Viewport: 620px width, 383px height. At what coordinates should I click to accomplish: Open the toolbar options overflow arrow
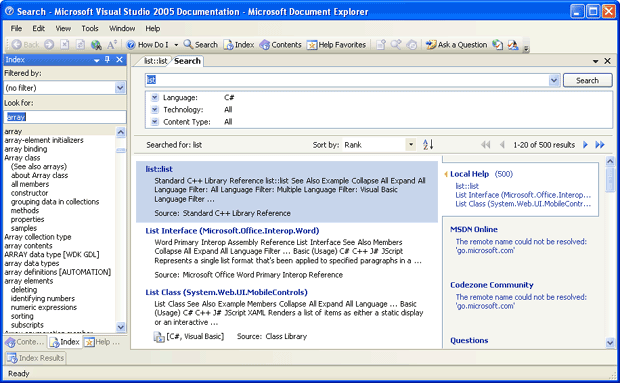click(x=526, y=48)
